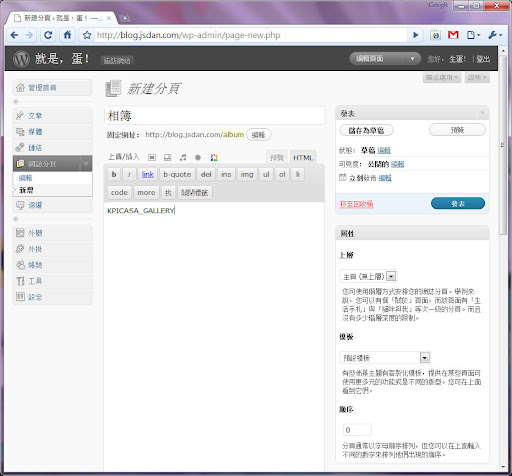
Task: Click the ins quicktag button
Action: (226, 174)
